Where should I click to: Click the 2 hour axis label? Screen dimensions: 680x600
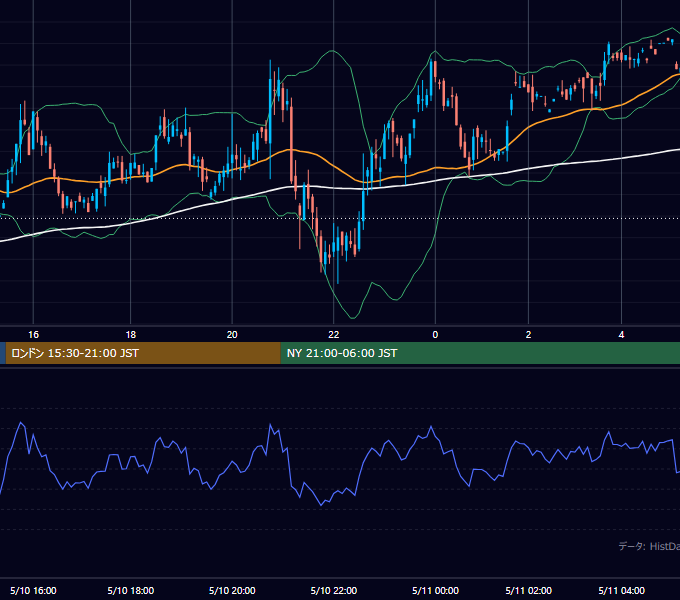(528, 335)
